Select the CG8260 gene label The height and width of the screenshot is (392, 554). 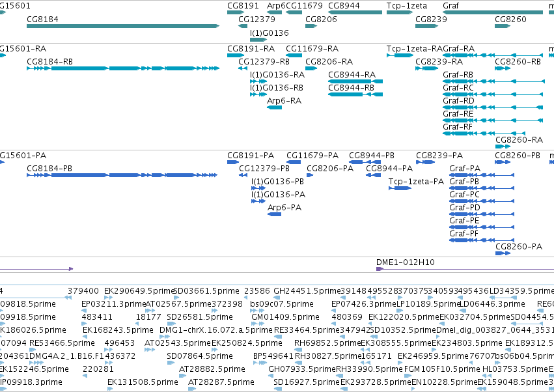click(x=510, y=19)
